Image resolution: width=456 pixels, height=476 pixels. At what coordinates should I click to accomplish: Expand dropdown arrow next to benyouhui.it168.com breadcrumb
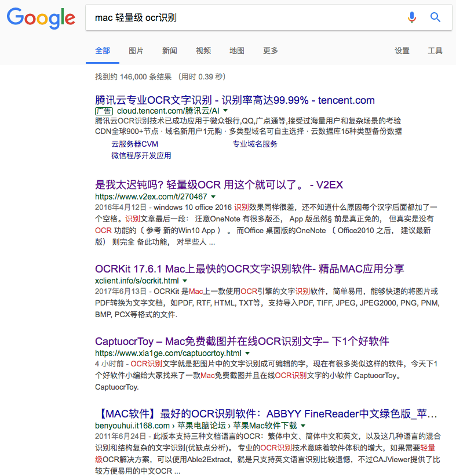pos(303,426)
